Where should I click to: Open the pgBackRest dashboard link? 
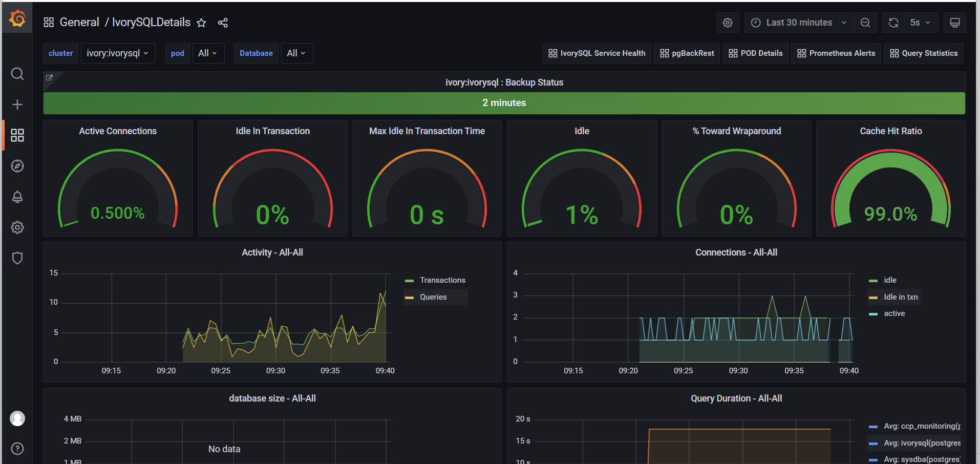[687, 53]
